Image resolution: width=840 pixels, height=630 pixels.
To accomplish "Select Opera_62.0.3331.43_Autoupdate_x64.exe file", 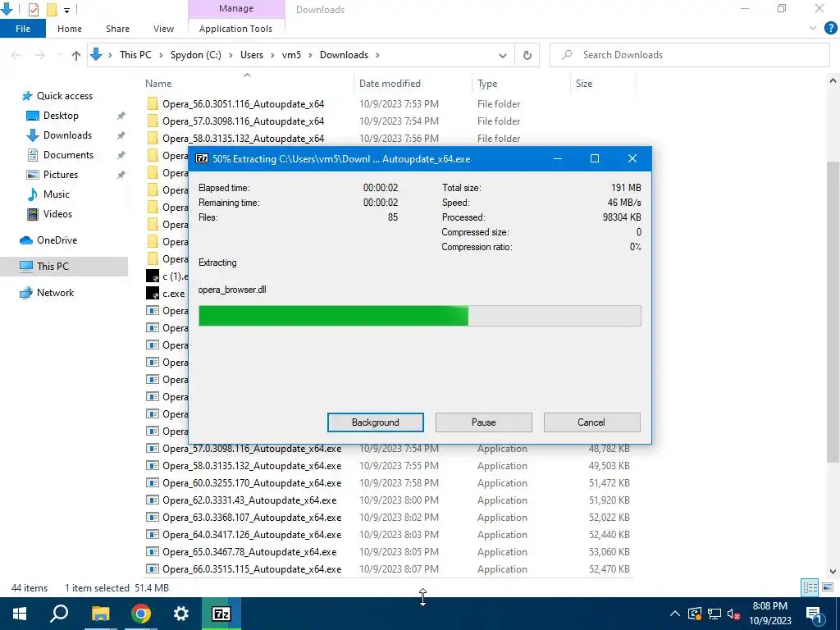I will pos(249,500).
